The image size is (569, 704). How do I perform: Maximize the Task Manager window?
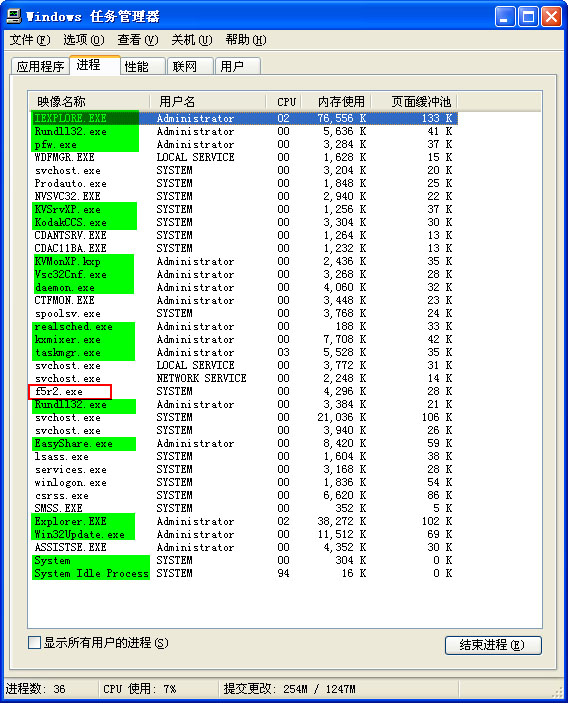(528, 18)
